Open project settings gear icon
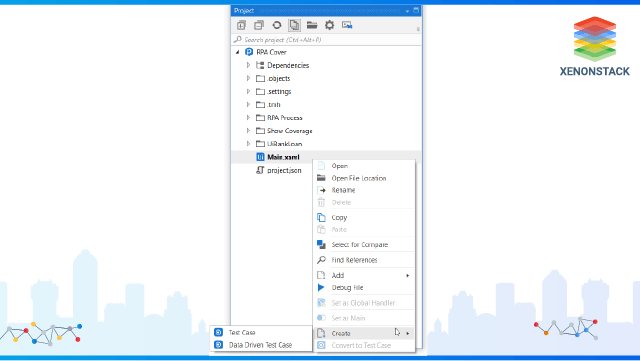 329,25
